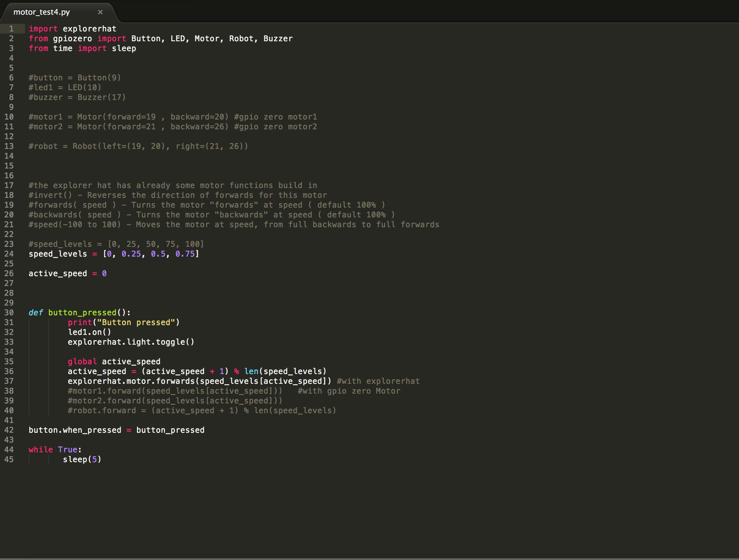Place cursor on button_pressed function definition name
The image size is (739, 560).
82,313
